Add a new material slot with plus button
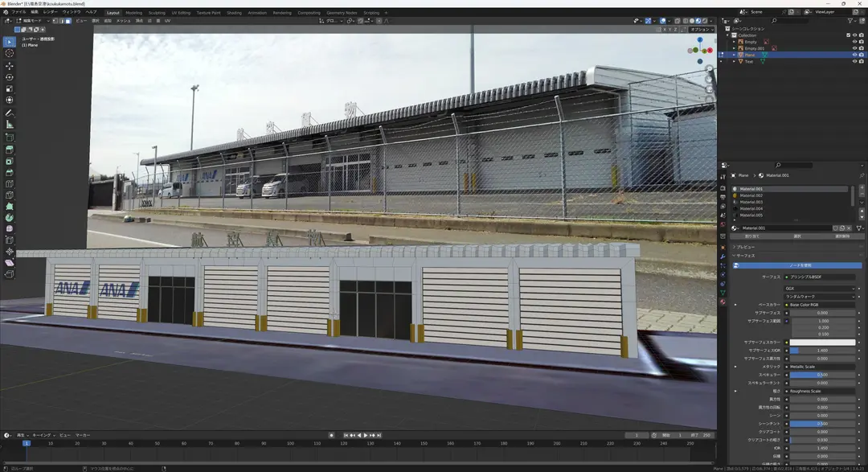 pyautogui.click(x=862, y=188)
